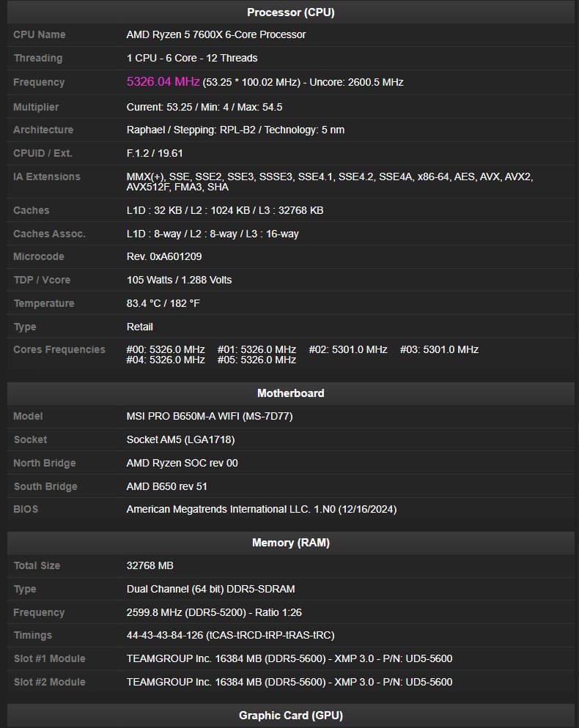Click the Memory (RAM) section header
The width and height of the screenshot is (579, 728).
(290, 543)
